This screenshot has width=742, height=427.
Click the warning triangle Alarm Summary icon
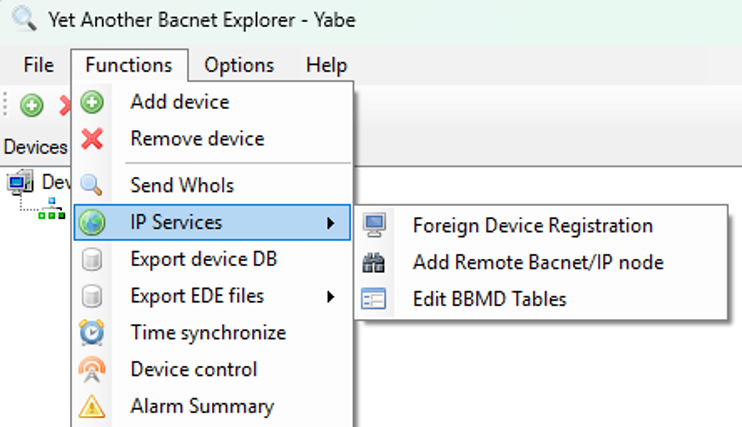coord(92,407)
